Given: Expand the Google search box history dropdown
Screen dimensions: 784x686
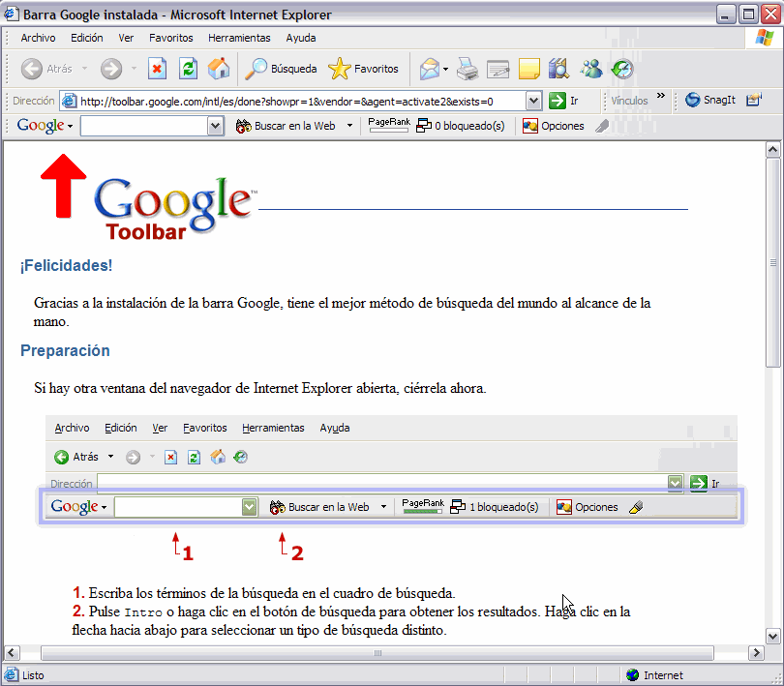Looking at the screenshot, I should pos(216,126).
